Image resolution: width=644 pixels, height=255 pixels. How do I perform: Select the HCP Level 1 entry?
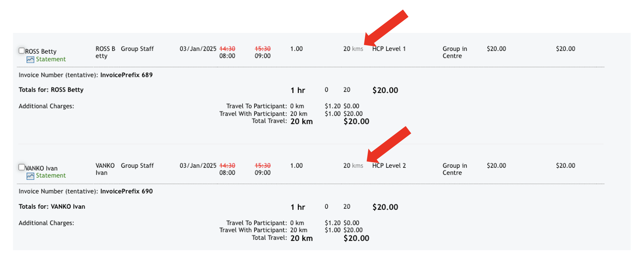click(389, 49)
